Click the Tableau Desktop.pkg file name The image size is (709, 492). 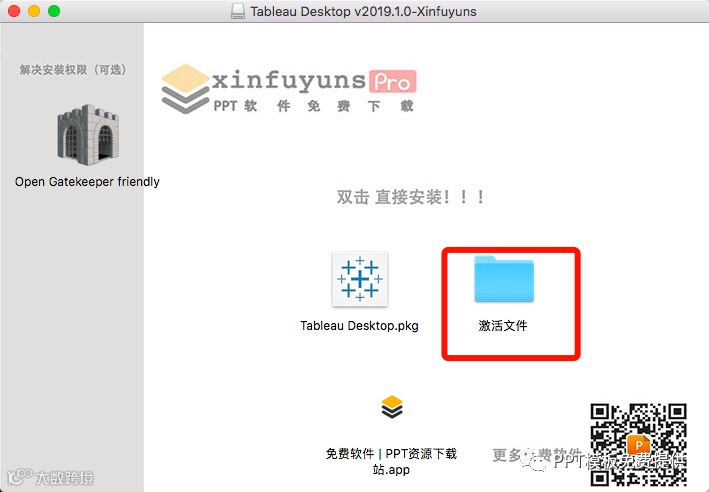[359, 326]
